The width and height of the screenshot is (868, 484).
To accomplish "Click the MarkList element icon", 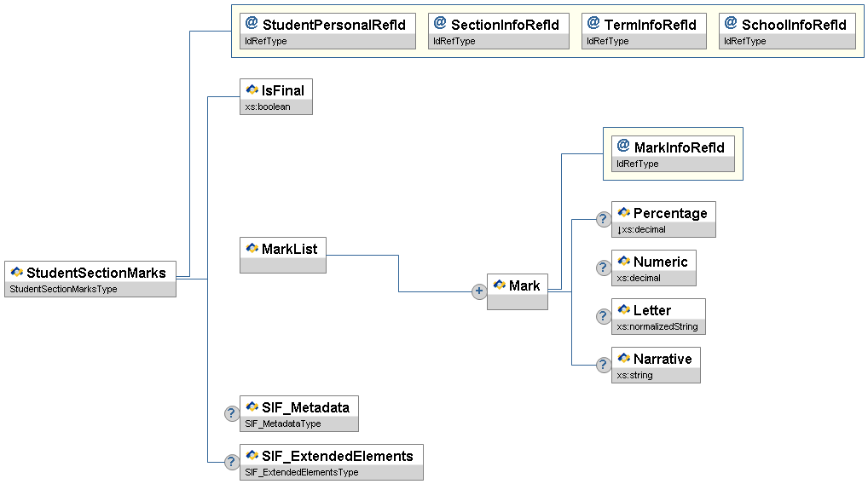I will (252, 248).
